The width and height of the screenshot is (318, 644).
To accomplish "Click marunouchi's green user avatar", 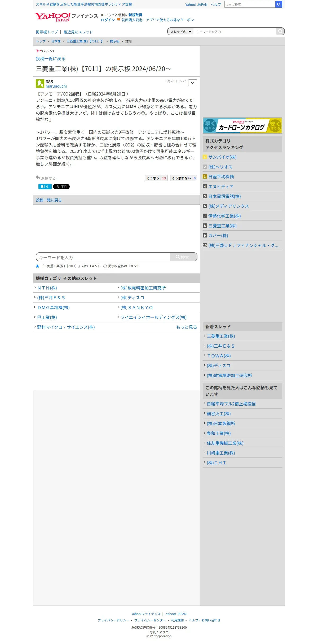I will coord(40,84).
